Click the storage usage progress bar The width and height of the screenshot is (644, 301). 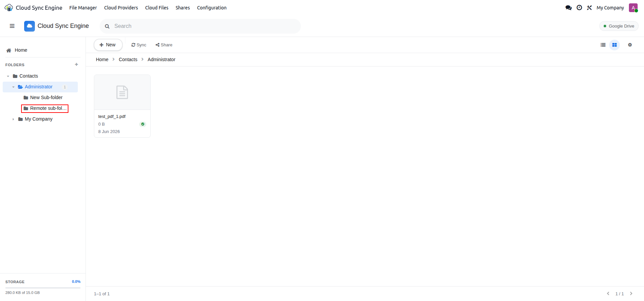pyautogui.click(x=43, y=288)
